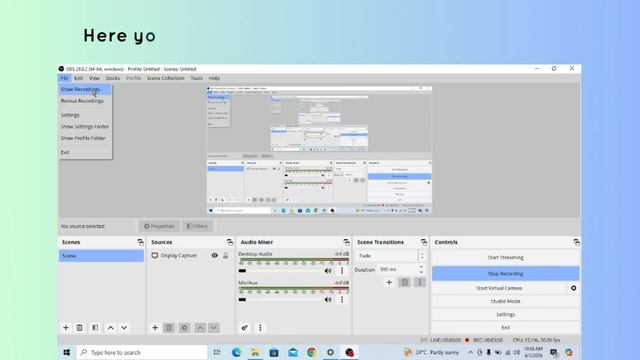Open OBS Studio taskbar icon

pos(349,352)
